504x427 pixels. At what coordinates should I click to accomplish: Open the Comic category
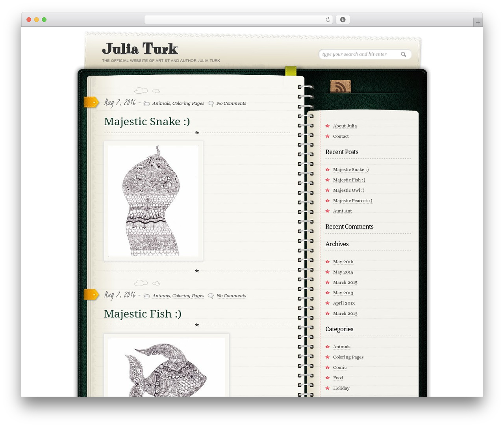point(340,368)
